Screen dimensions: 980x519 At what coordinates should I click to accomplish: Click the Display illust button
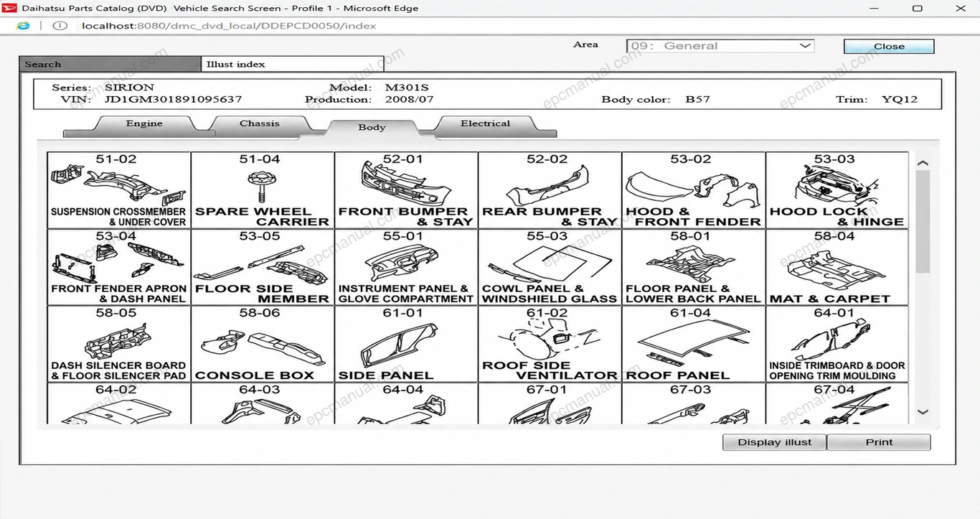tap(775, 442)
